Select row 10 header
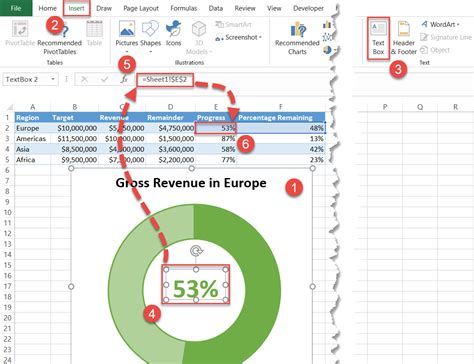The width and height of the screenshot is (474, 364). point(7,212)
